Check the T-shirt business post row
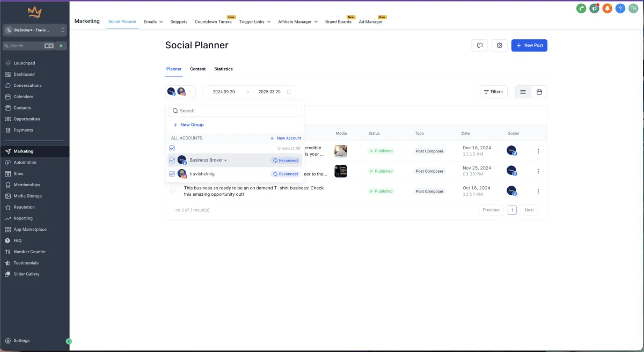 173,191
